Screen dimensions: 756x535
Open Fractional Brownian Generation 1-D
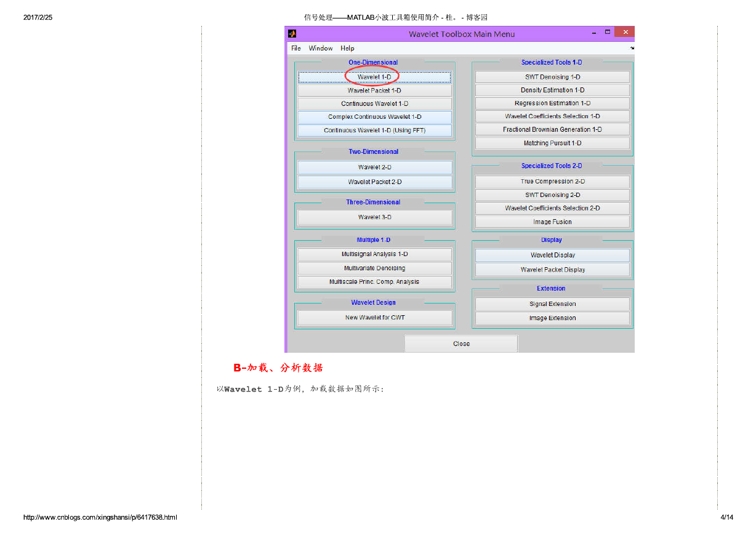coord(552,130)
